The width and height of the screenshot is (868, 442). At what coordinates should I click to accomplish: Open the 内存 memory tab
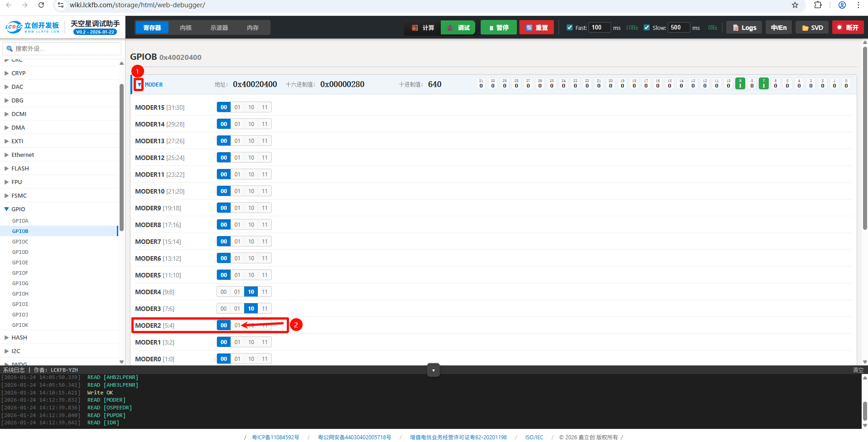click(252, 28)
